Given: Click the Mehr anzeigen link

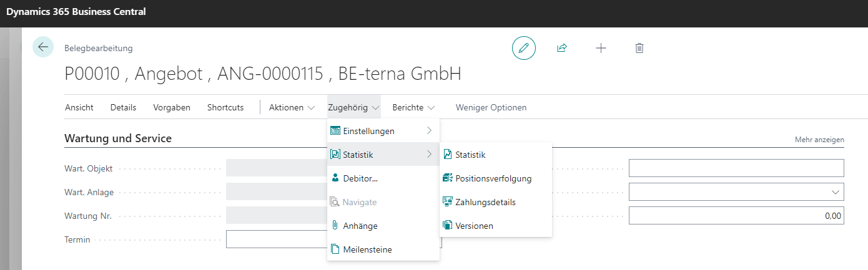Looking at the screenshot, I should pyautogui.click(x=819, y=140).
